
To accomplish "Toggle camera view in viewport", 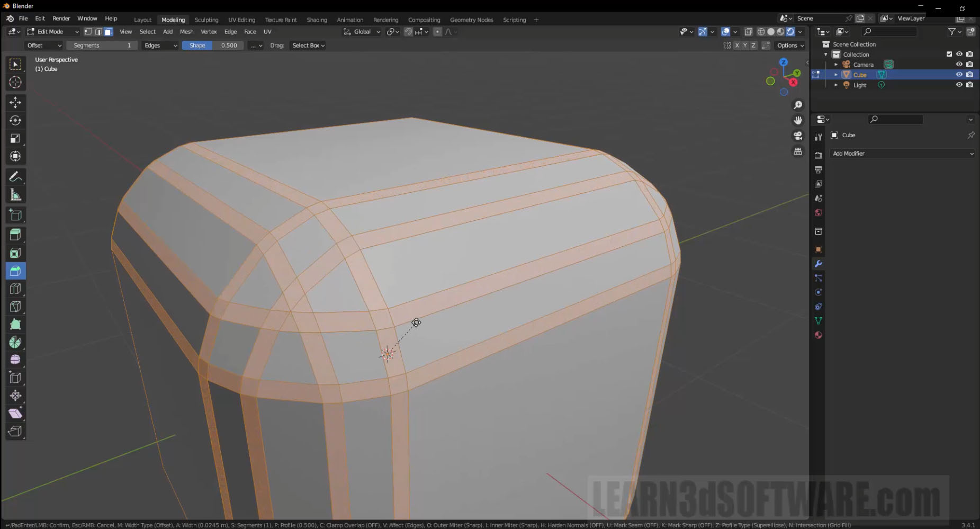I will [798, 136].
